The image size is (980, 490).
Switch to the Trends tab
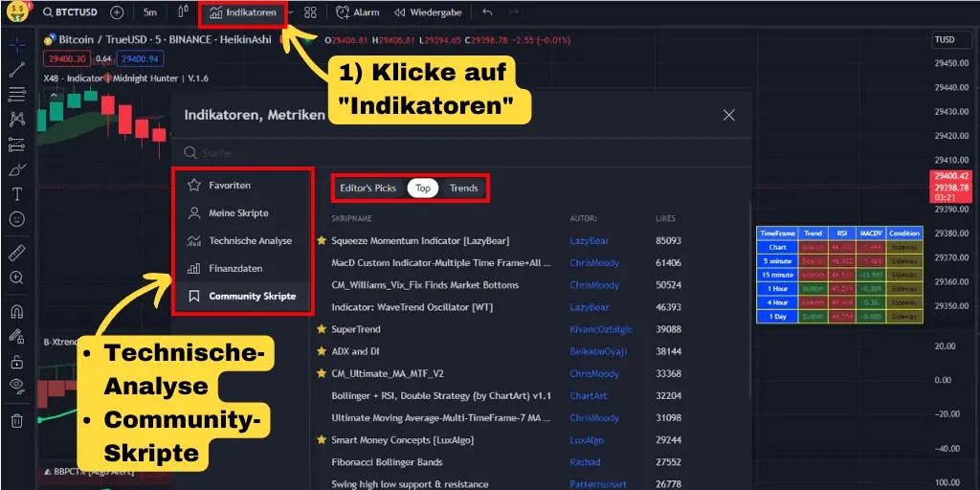pyautogui.click(x=464, y=189)
